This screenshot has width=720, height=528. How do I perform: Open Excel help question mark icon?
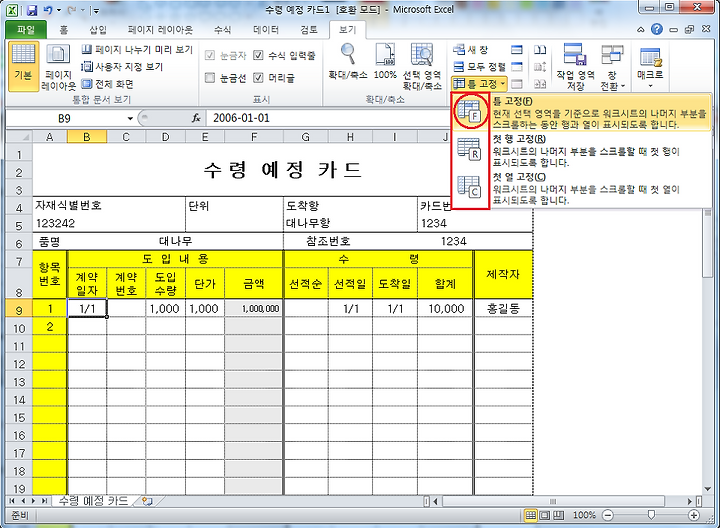tap(657, 29)
